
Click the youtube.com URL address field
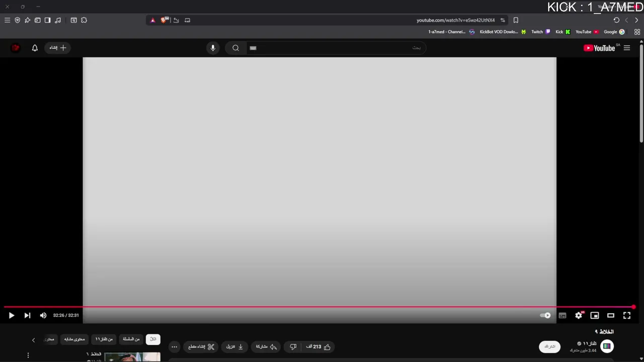[x=455, y=20]
